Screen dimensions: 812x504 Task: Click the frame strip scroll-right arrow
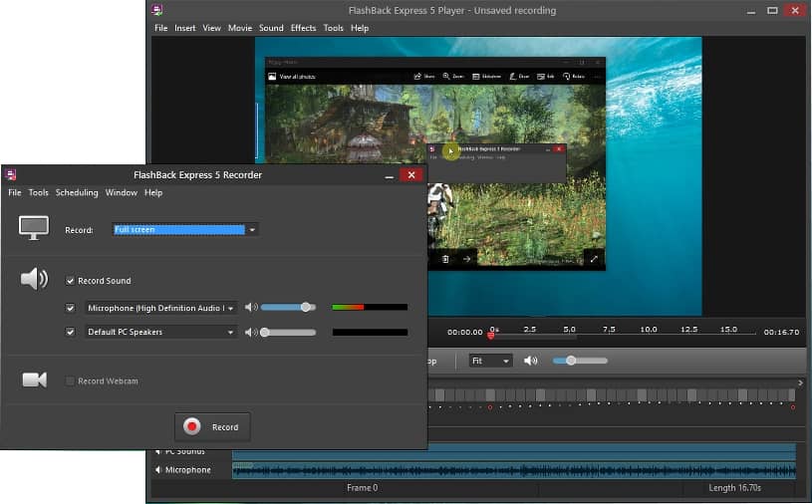tap(800, 382)
